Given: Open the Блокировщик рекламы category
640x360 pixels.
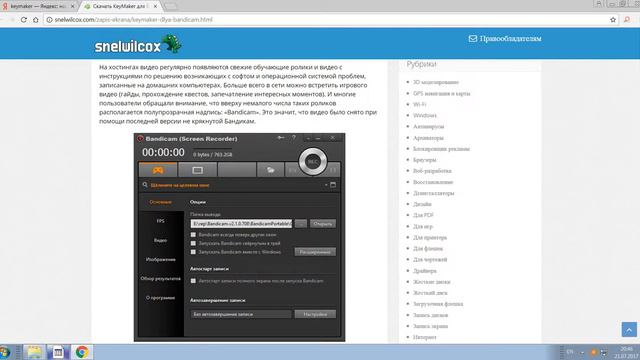Looking at the screenshot, I should 441,149.
